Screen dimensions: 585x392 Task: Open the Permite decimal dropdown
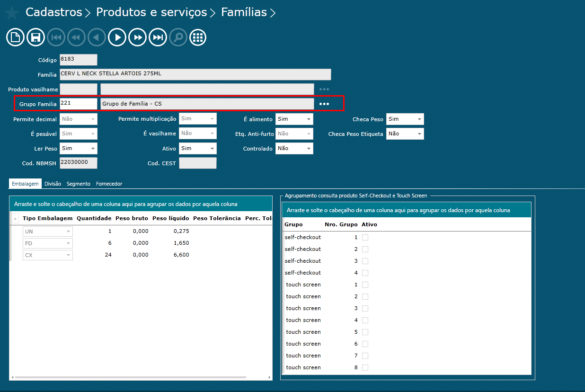(x=79, y=119)
